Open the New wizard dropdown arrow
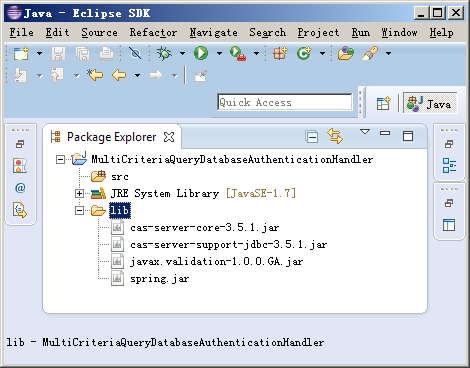Screen dimensions: 470x368 (39, 53)
